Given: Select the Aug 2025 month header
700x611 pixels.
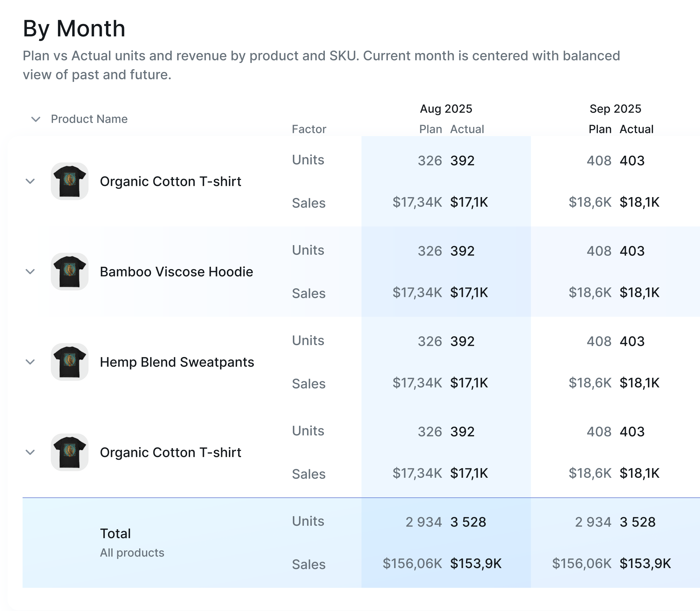Looking at the screenshot, I should point(446,109).
